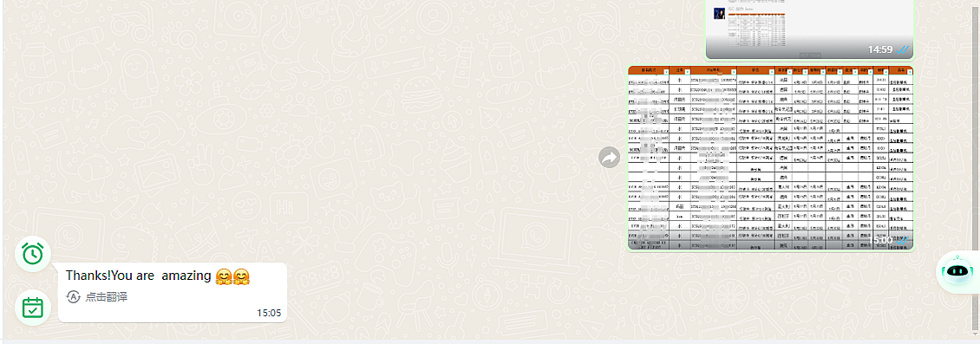The height and width of the screenshot is (344, 980).
Task: Check read receipt ticks beside 15:00
Action: [903, 240]
